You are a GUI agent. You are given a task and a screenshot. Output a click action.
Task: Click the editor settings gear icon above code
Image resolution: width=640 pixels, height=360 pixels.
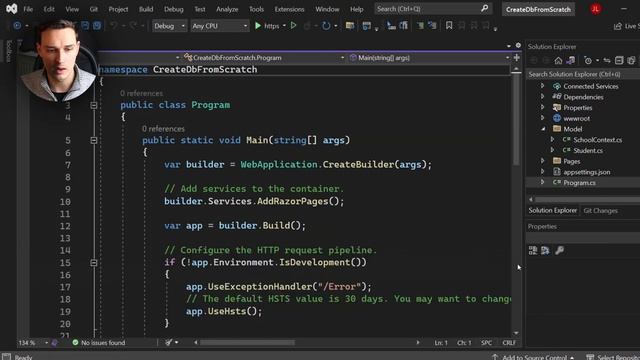coord(518,45)
